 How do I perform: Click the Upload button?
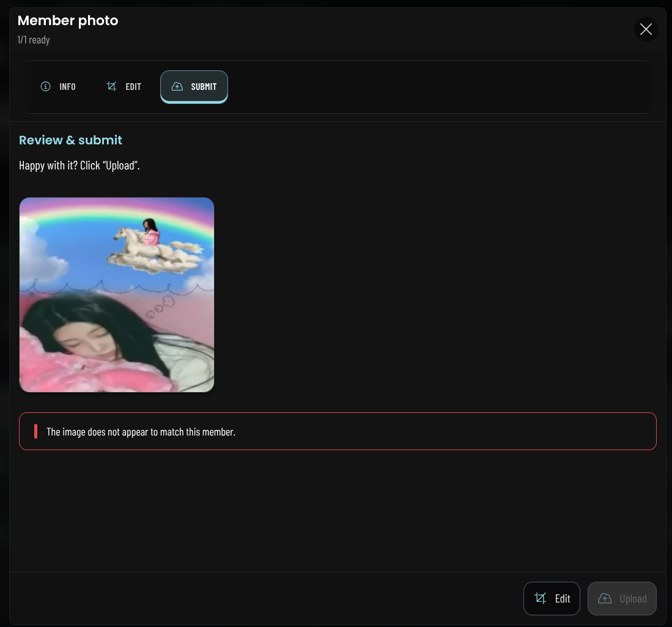point(622,598)
